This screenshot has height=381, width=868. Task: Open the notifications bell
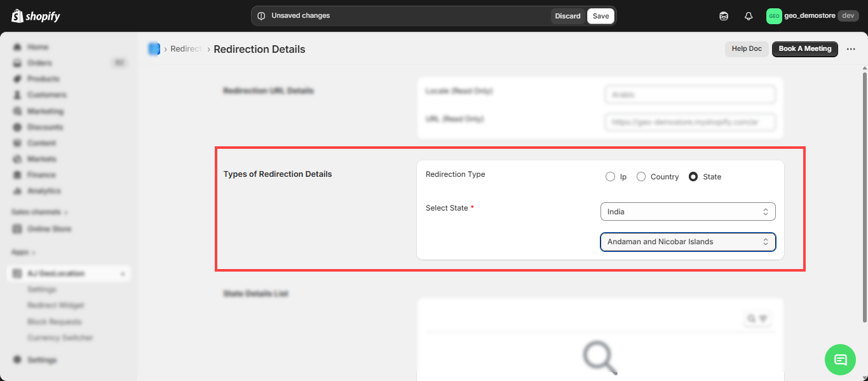(749, 16)
